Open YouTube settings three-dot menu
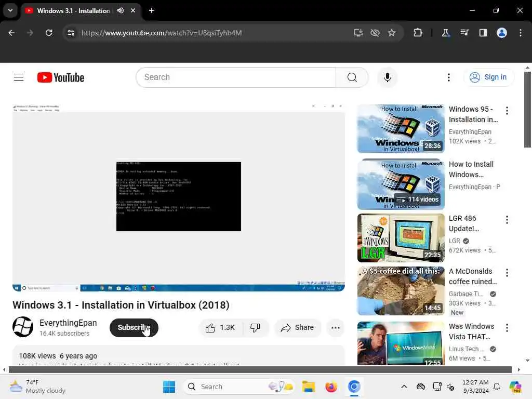 [448, 77]
